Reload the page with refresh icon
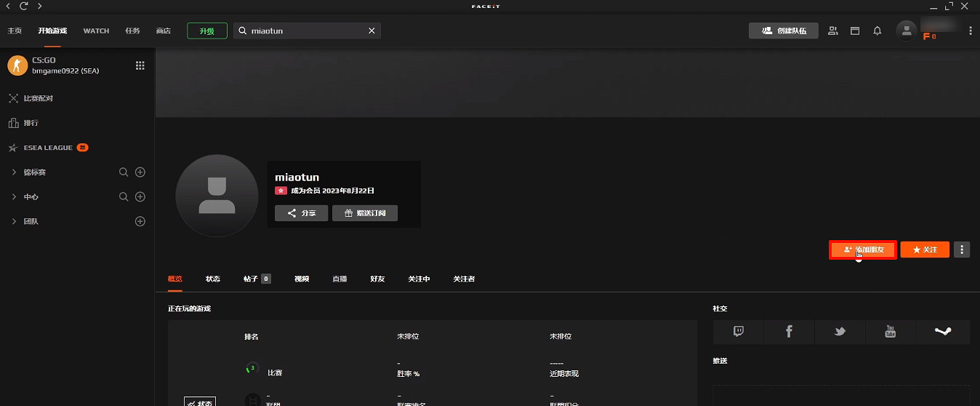 [24, 6]
